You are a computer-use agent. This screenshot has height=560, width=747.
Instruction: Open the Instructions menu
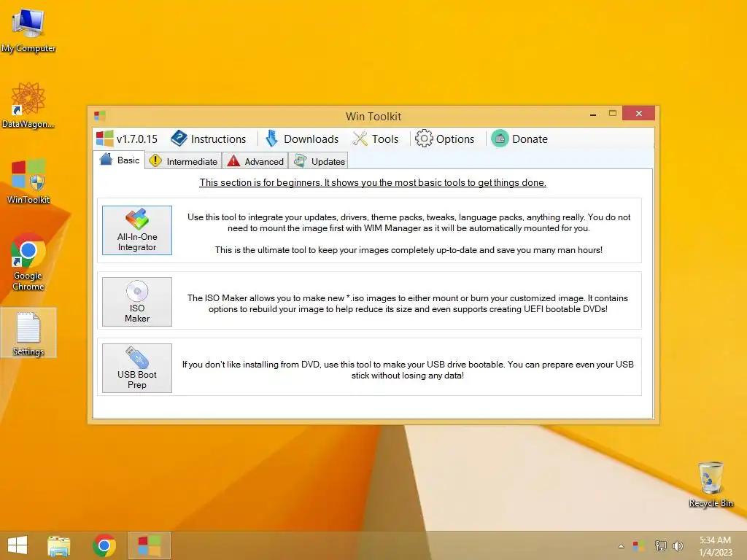[x=209, y=139]
